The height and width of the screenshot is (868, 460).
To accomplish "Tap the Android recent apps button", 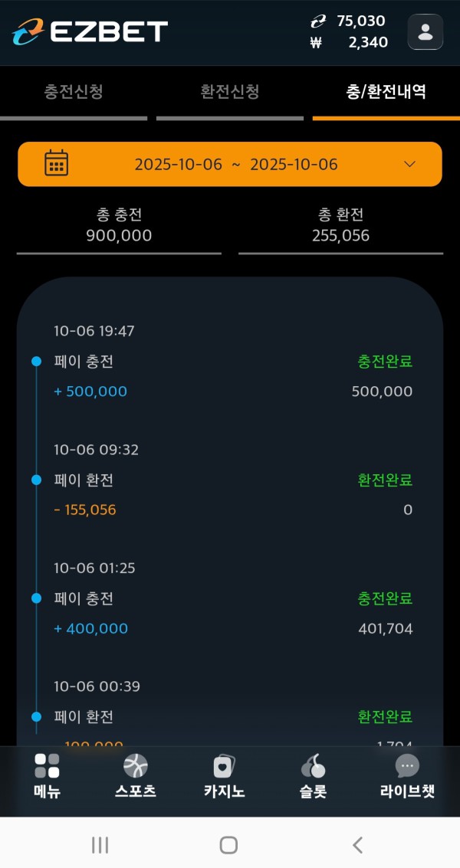I will point(100,844).
